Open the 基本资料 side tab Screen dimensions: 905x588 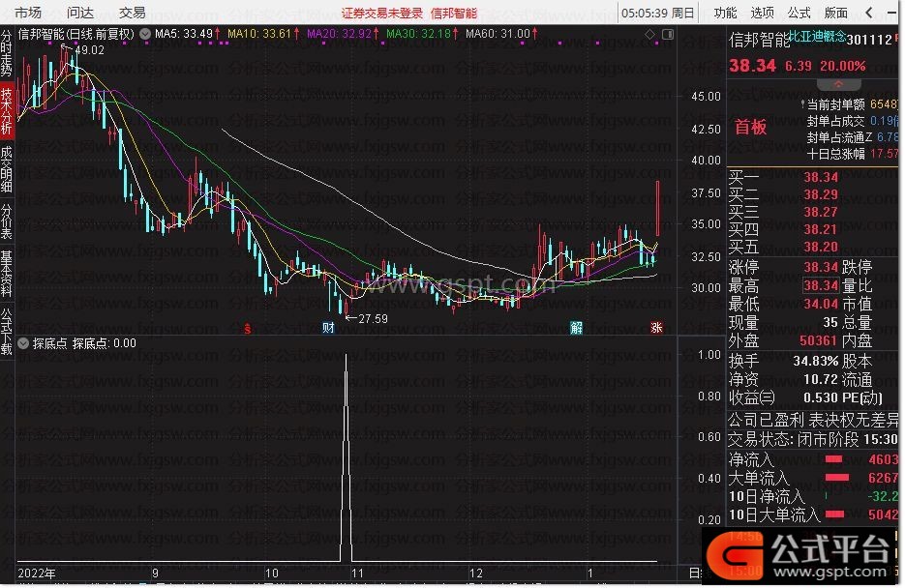click(x=7, y=274)
